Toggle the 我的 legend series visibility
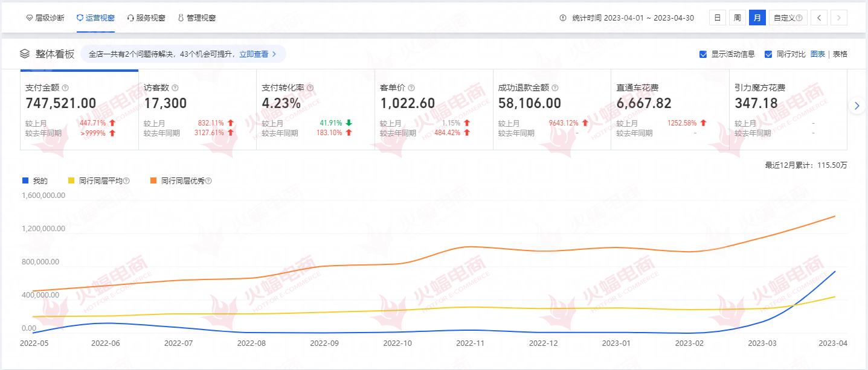868x370 pixels. tap(35, 181)
